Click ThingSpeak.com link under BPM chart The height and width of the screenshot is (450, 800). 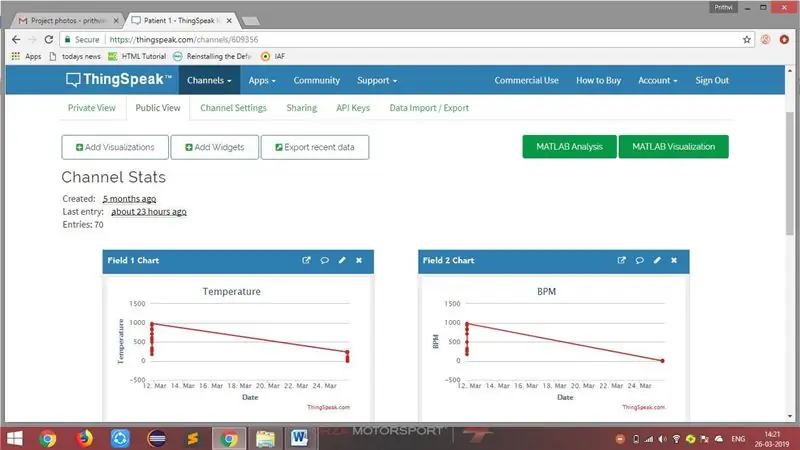coord(643,407)
